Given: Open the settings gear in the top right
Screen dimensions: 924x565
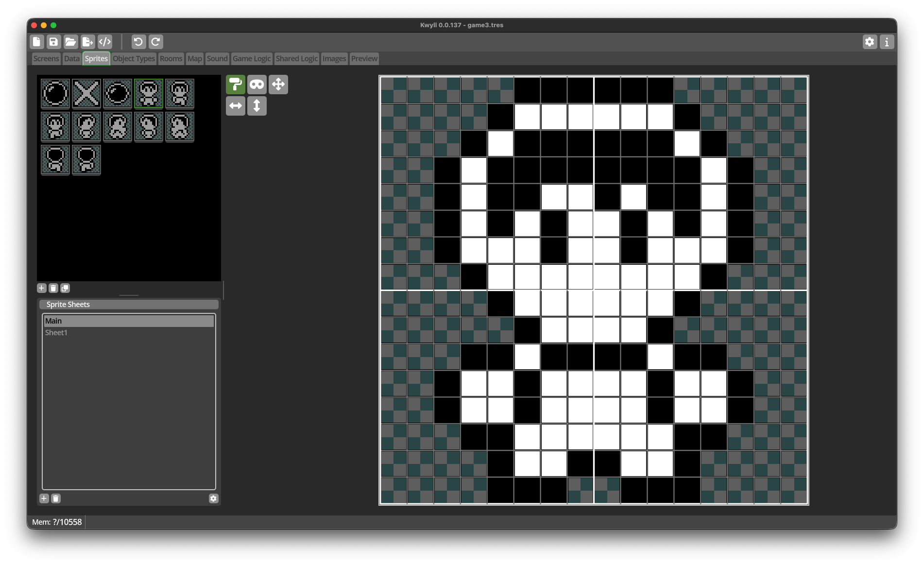Looking at the screenshot, I should pos(870,42).
